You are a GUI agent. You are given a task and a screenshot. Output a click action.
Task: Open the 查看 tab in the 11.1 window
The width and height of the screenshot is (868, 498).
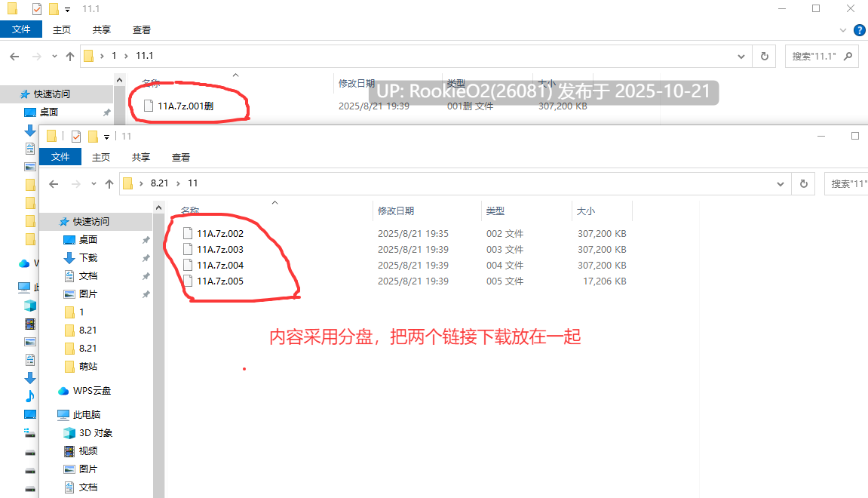click(141, 30)
